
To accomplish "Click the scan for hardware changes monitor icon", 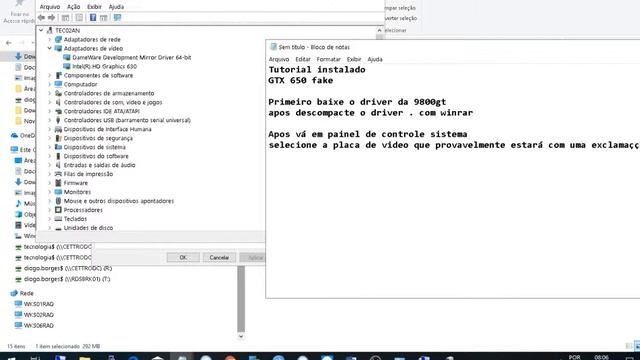I will click(x=118, y=18).
